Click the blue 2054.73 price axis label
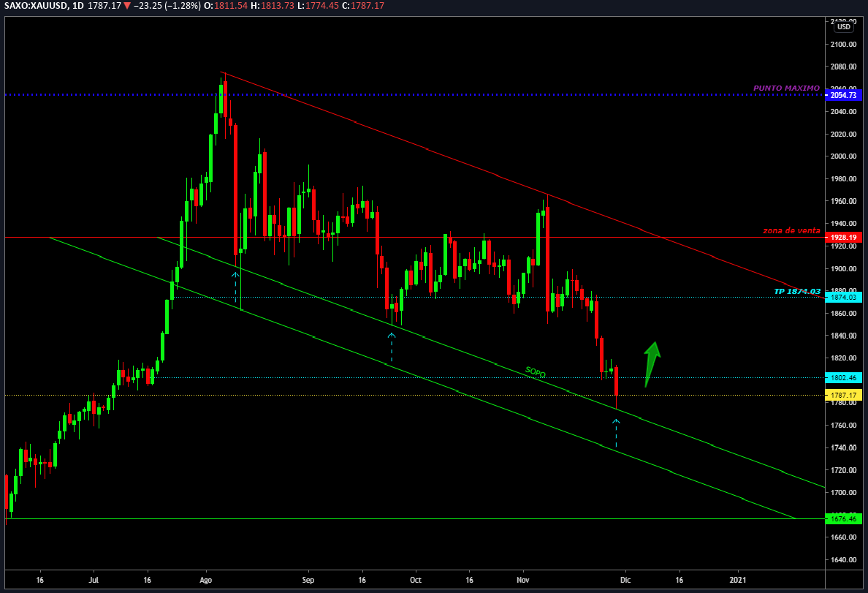 coord(843,95)
